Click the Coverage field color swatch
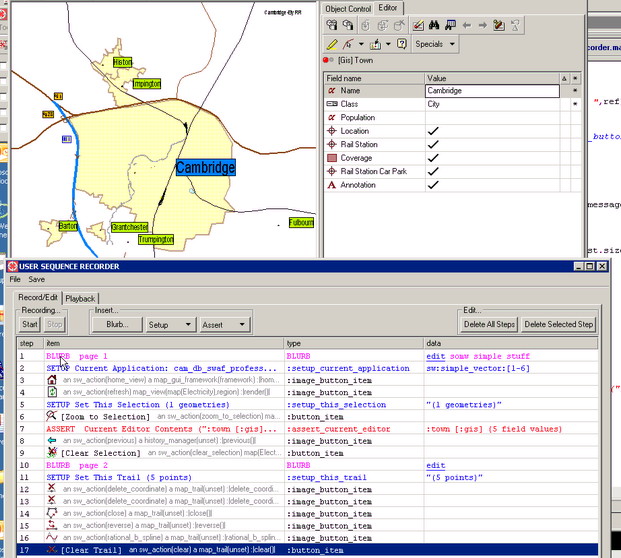 tap(331, 157)
